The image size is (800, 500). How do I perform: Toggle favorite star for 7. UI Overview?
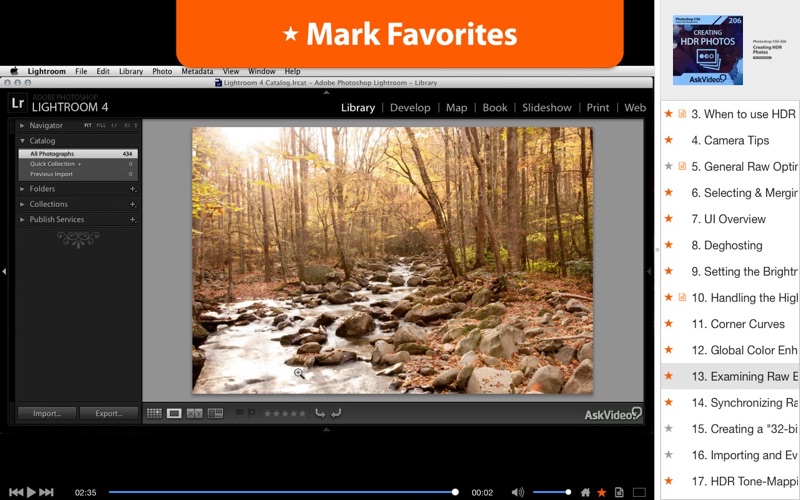[x=668, y=218]
